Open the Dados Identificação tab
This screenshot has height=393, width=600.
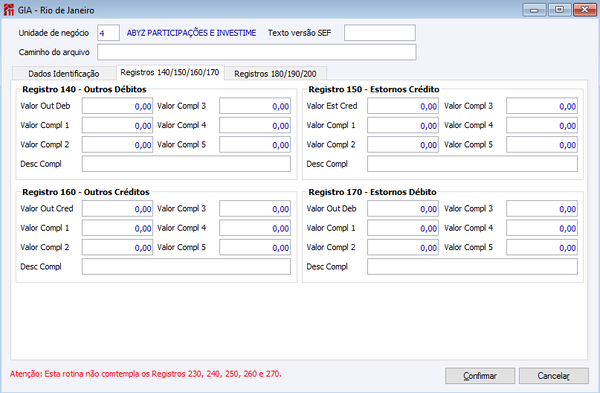pyautogui.click(x=64, y=73)
